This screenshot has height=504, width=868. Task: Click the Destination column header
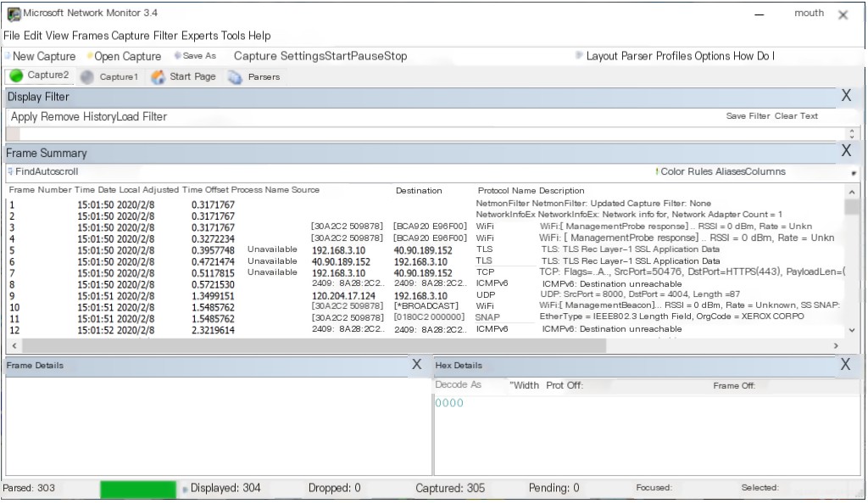pyautogui.click(x=419, y=191)
